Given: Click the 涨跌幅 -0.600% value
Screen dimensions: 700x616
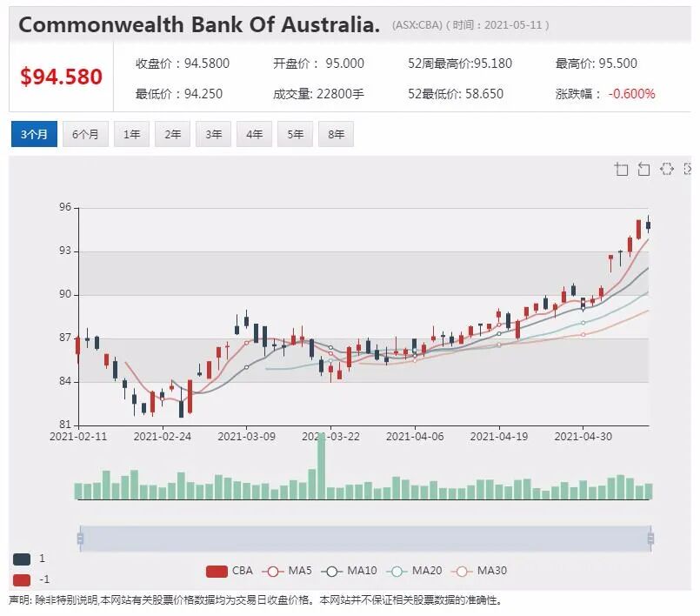Looking at the screenshot, I should click(x=605, y=94).
